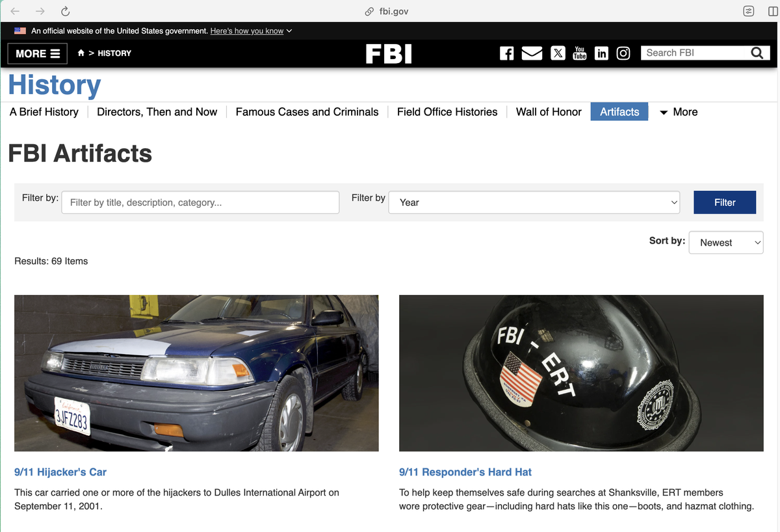Screen dimensions: 780x532
Task: Open the 9/11 Responder's Hard Hat photo
Action: pyautogui.click(x=581, y=374)
